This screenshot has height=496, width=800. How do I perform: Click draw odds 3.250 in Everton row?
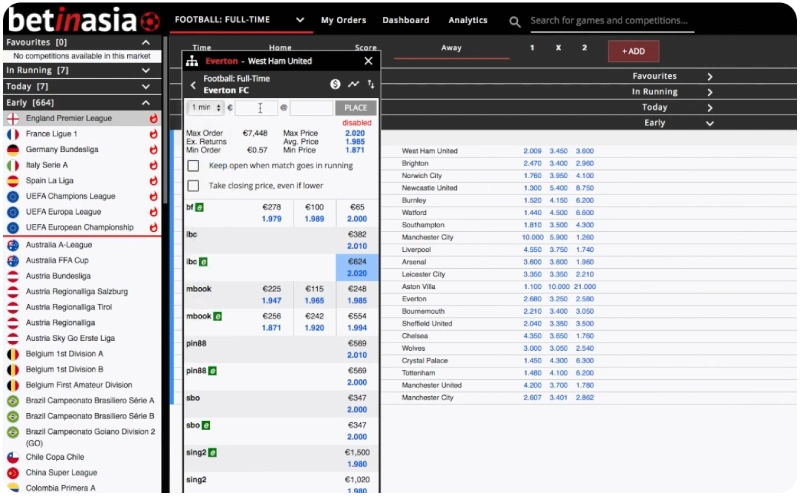pos(558,299)
